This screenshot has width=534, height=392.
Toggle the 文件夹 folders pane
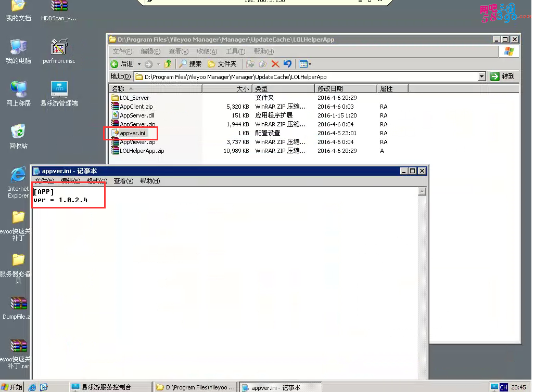pyautogui.click(x=222, y=64)
